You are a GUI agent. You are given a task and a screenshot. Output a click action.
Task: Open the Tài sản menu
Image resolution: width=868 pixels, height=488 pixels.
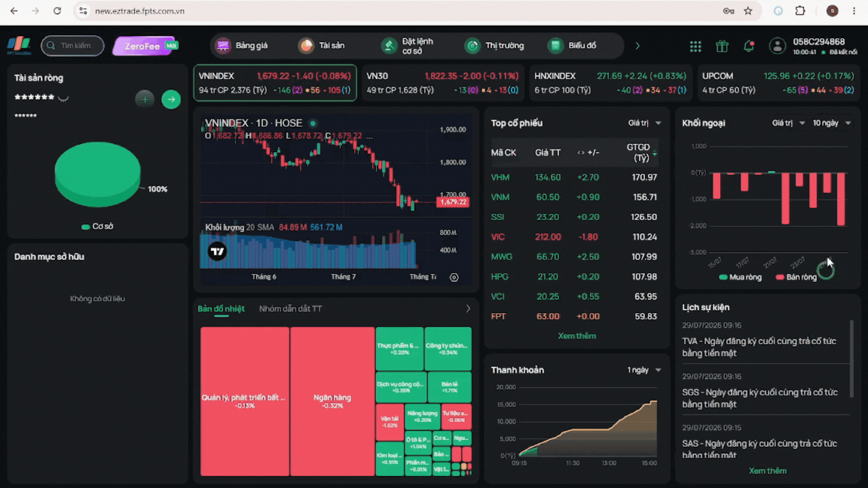tap(321, 46)
